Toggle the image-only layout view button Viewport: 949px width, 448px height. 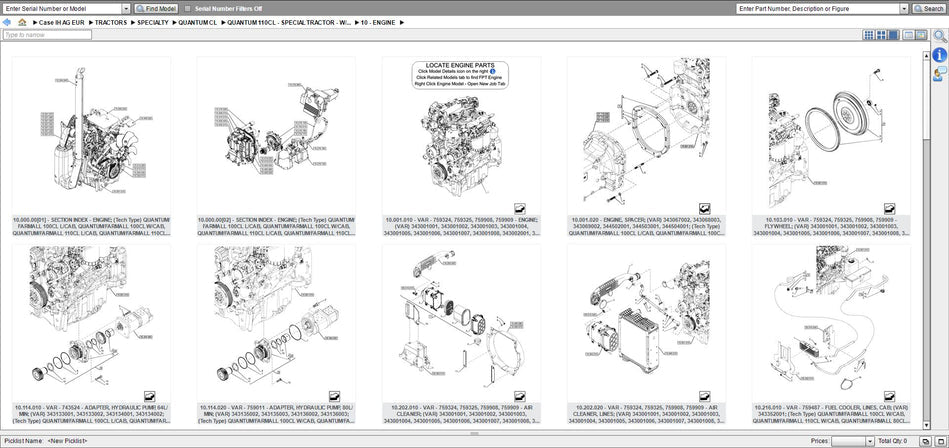click(908, 35)
